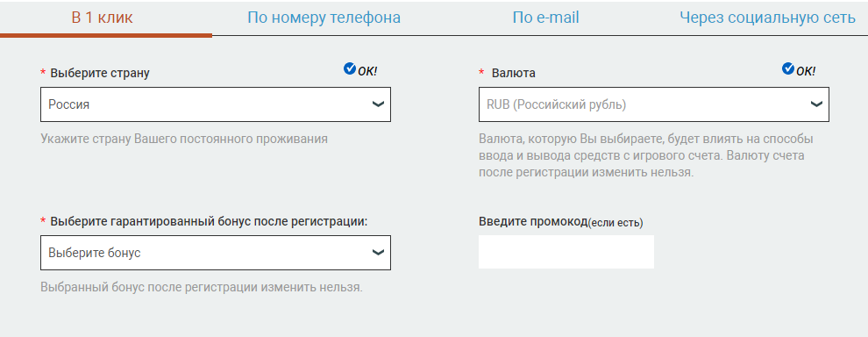
Task: Click the blue checkmark icon above currency field
Action: coord(787,68)
